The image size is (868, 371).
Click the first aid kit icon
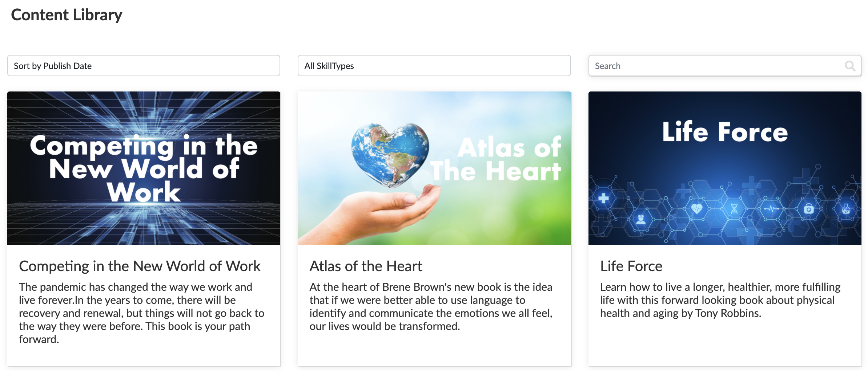point(808,209)
